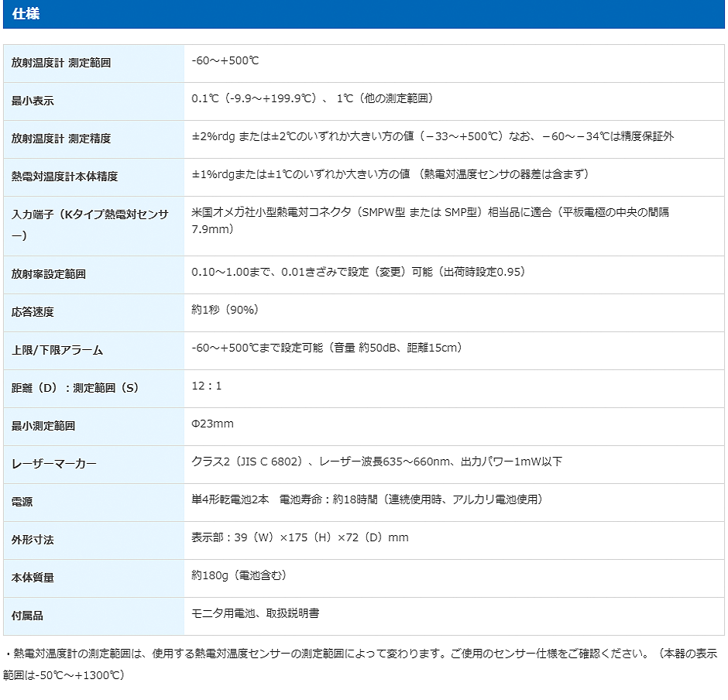Click the 放射温度計 測定精度 label cell

click(x=61, y=139)
